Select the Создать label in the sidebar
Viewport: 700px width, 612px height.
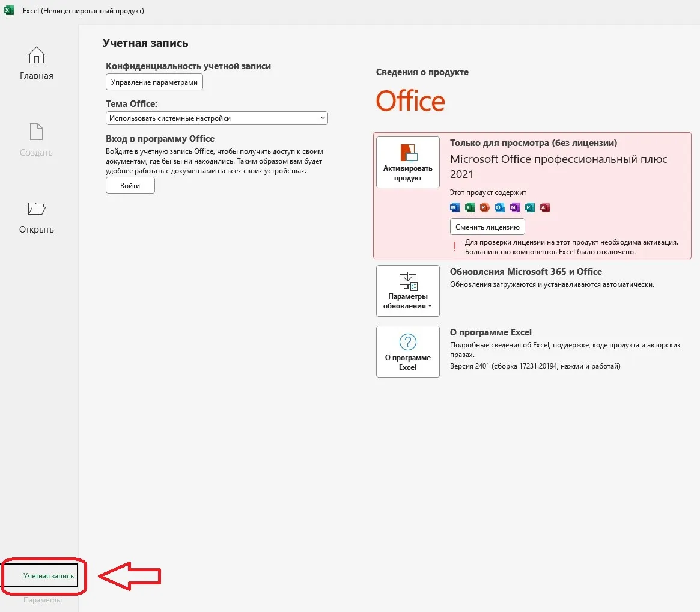point(36,153)
